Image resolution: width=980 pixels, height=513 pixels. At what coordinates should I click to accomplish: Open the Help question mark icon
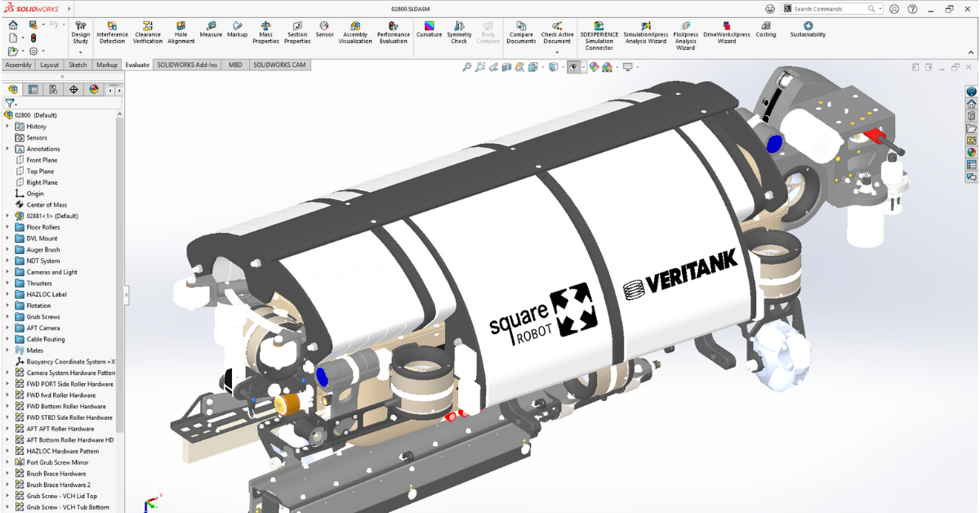tap(912, 8)
